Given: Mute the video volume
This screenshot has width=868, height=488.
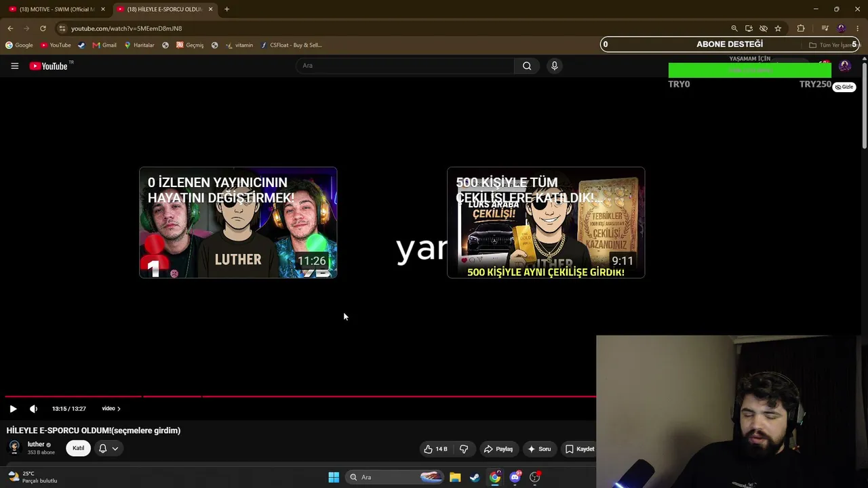Looking at the screenshot, I should pyautogui.click(x=33, y=409).
